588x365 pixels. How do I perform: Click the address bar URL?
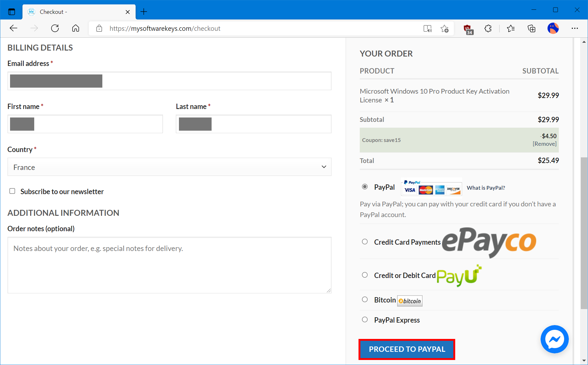coord(165,29)
